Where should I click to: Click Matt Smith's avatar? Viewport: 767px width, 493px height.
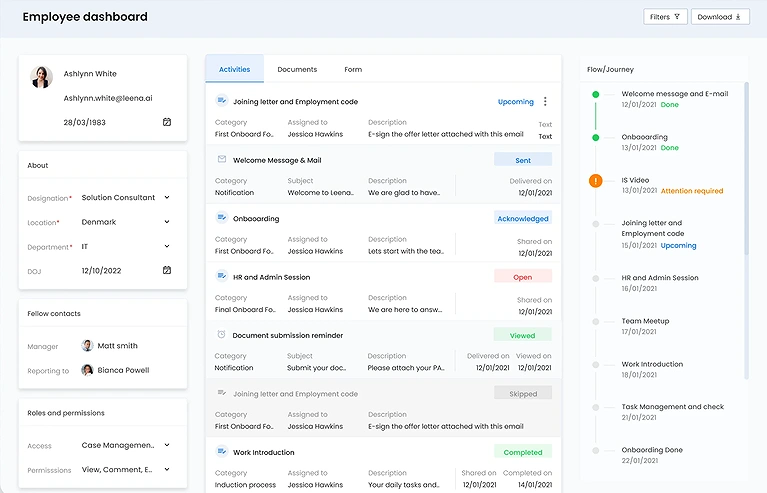coord(87,345)
